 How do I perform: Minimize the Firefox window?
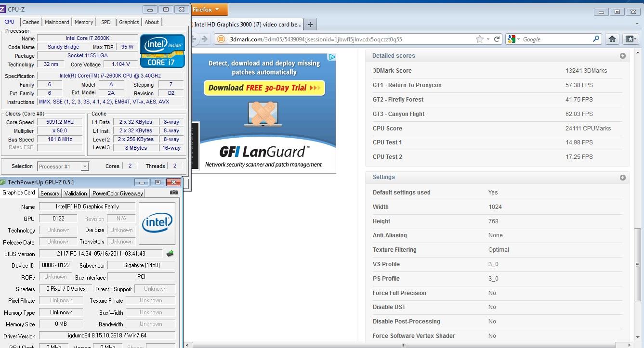point(601,12)
